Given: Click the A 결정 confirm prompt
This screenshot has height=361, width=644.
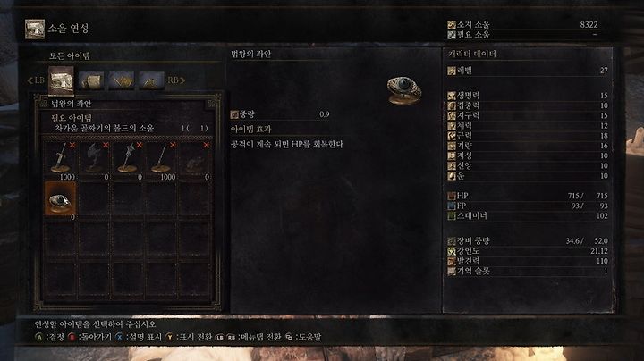Looking at the screenshot, I should coord(49,337).
